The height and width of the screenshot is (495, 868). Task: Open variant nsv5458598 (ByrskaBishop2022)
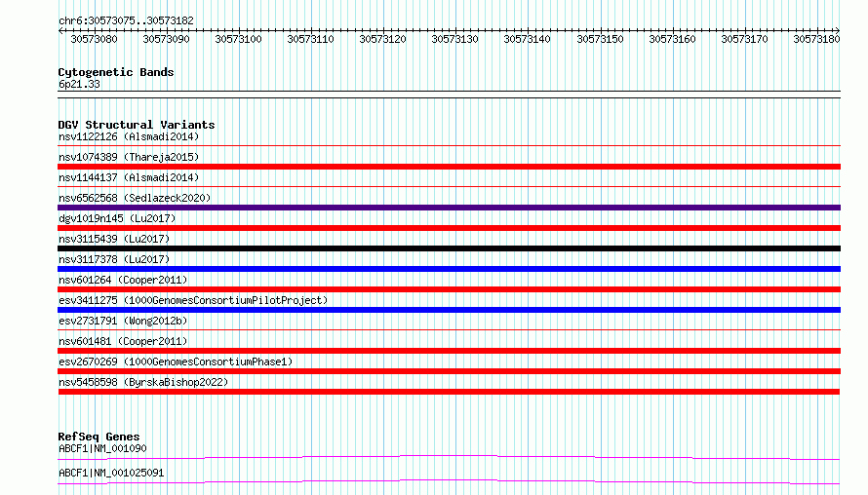143,382
